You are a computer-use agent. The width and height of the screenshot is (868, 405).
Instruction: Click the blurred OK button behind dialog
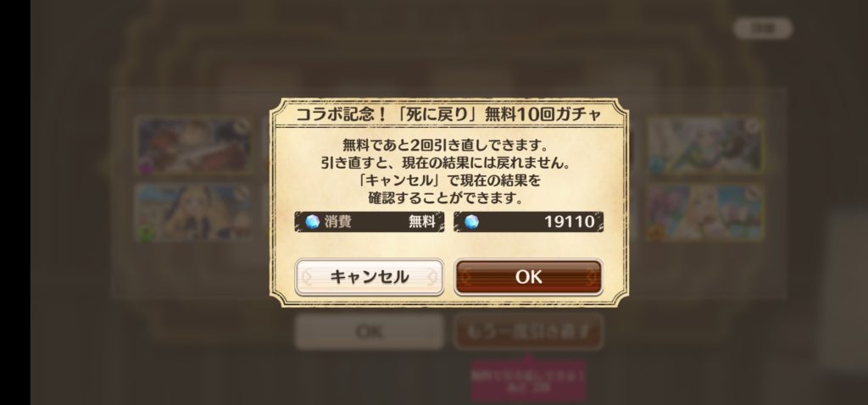[370, 331]
